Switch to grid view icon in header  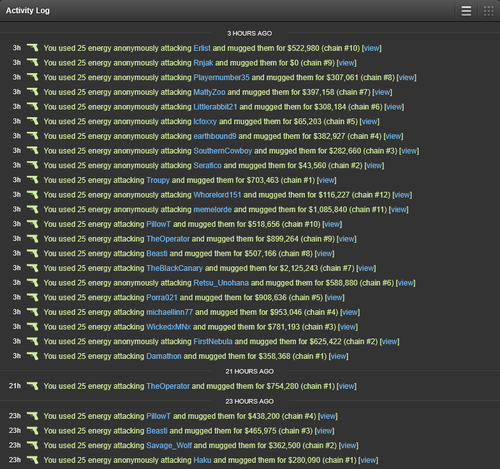click(488, 11)
